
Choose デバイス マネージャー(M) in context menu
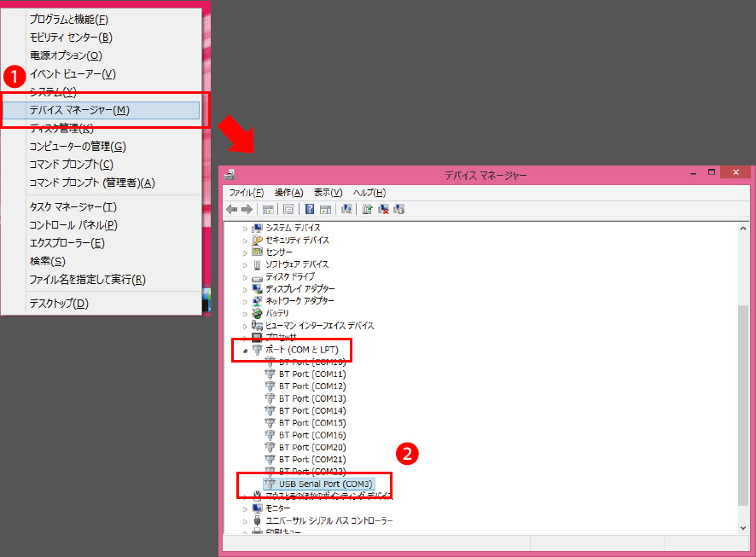(102, 110)
